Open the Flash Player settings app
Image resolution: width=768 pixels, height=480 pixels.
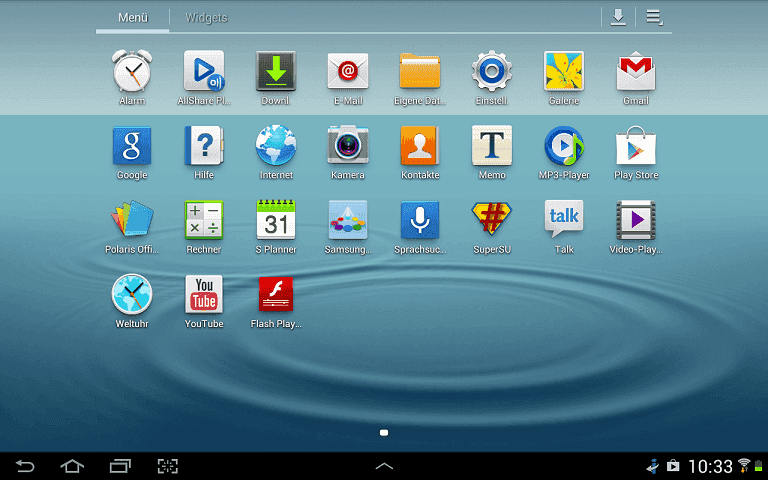pos(276,294)
